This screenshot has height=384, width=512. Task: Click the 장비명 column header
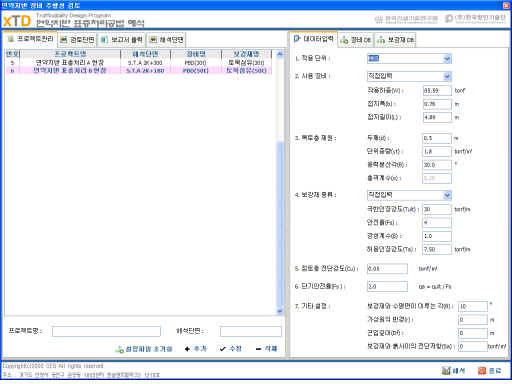(196, 54)
